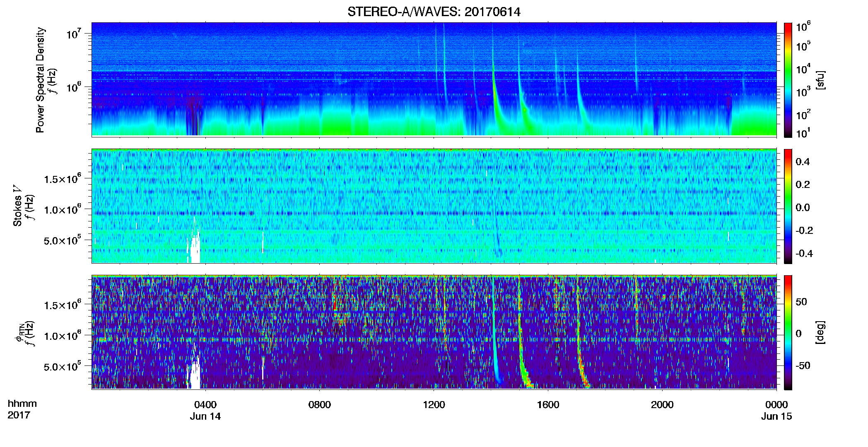Image resolution: width=868 pixels, height=447 pixels.
Task: Click the Stokes V spectrogram panel
Action: [x=434, y=206]
